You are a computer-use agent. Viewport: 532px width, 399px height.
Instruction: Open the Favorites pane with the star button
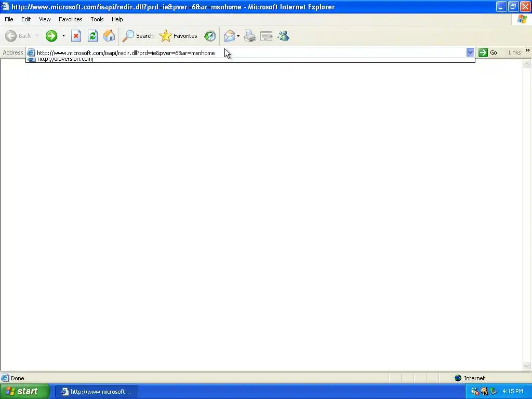coord(179,36)
